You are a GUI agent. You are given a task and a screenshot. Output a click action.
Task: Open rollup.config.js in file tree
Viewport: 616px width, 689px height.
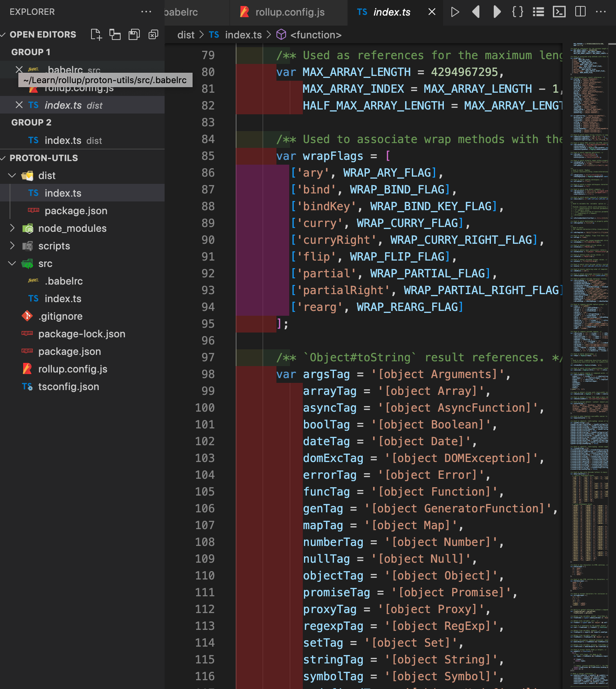point(82,369)
